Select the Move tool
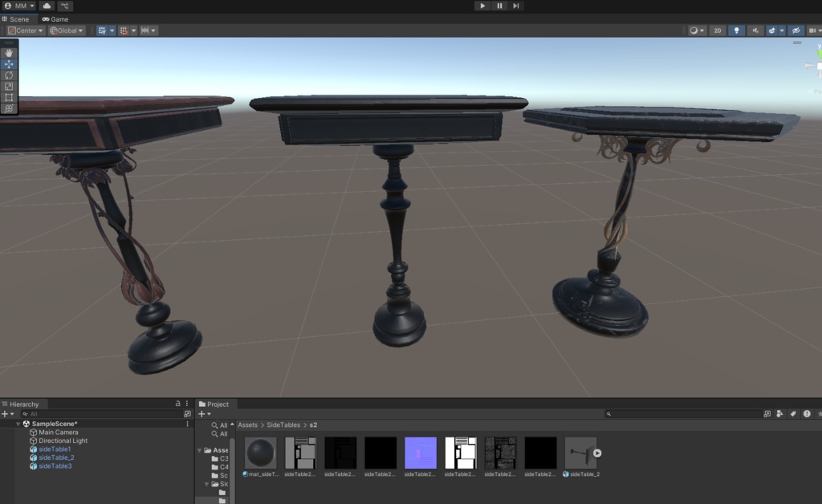822x504 pixels. click(x=9, y=64)
